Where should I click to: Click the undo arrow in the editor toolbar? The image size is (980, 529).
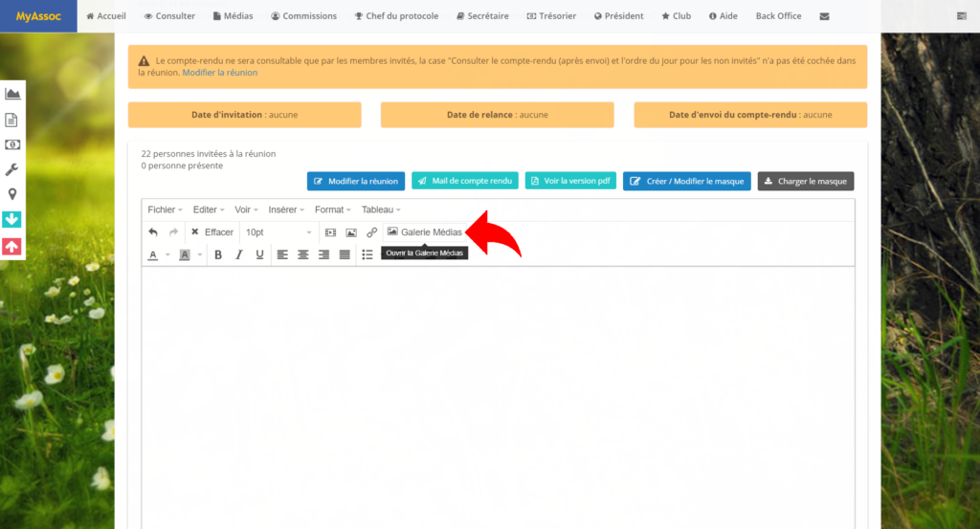coord(153,232)
